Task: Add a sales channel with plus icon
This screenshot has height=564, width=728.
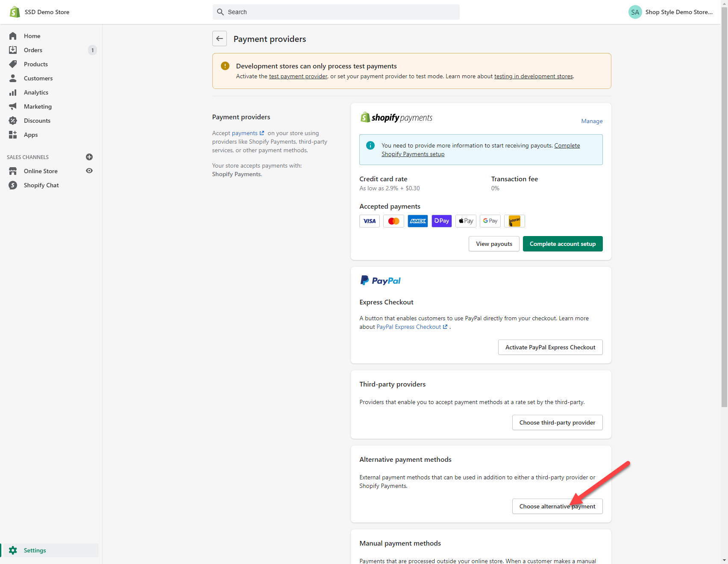Action: coord(89,157)
